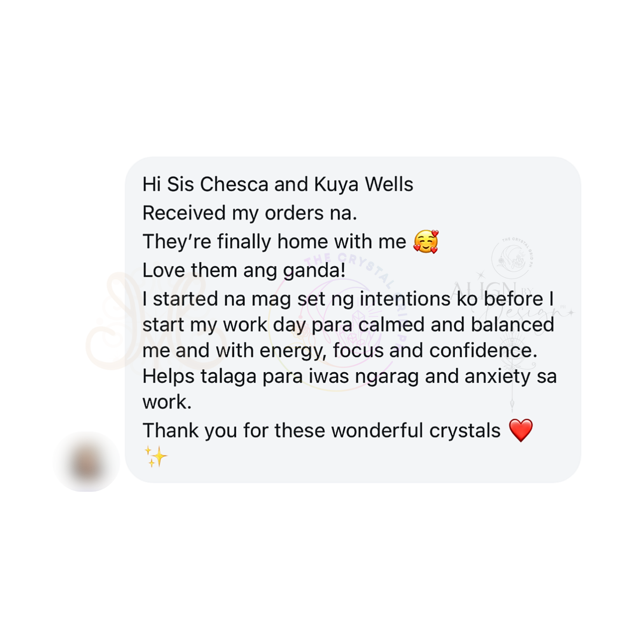
Task: Click the line starting "I started na mag set"
Action: [x=349, y=299]
